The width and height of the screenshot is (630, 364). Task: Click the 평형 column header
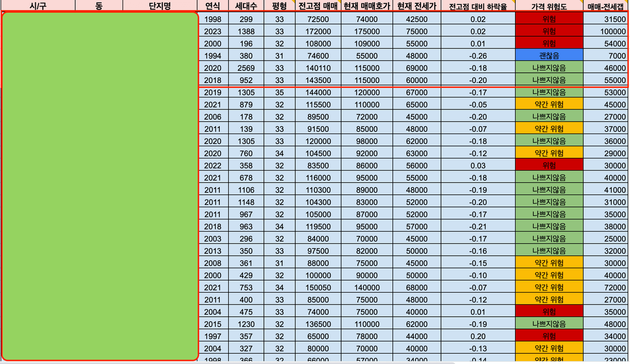[280, 5]
